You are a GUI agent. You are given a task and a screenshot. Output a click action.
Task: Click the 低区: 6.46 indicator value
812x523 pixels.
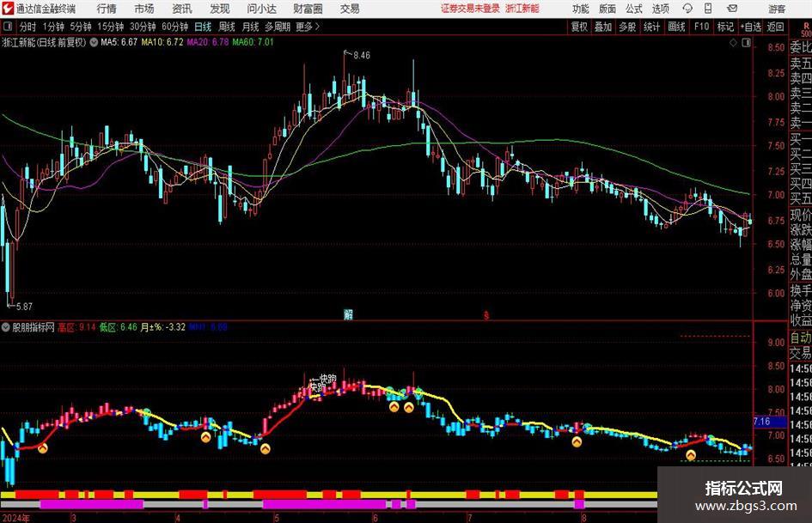tap(118, 327)
